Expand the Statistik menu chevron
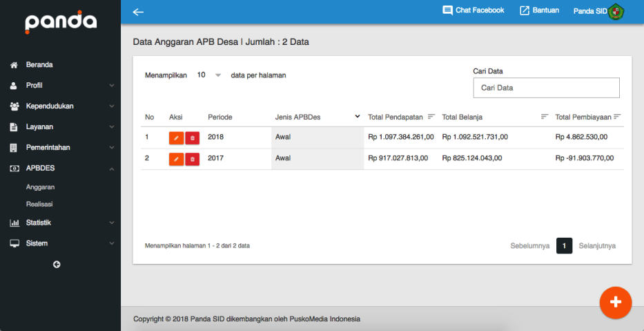 (x=112, y=223)
